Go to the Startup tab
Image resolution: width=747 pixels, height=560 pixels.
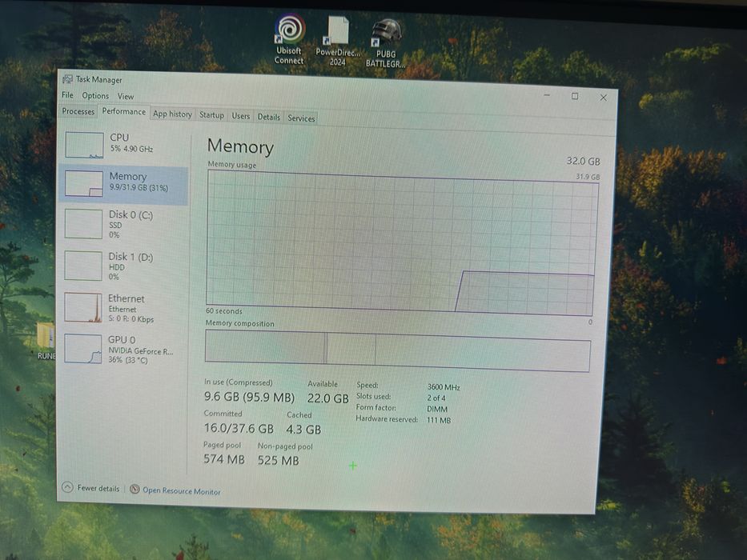click(x=211, y=114)
